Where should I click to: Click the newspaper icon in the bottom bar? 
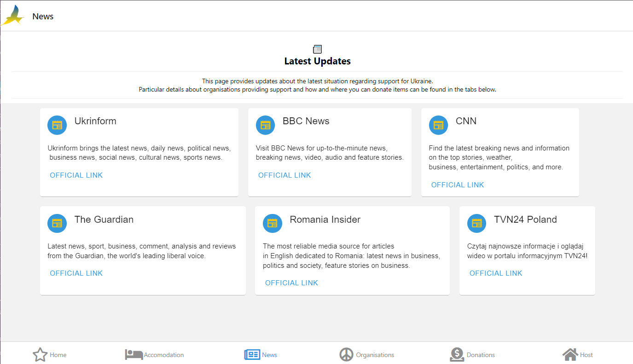coord(252,355)
